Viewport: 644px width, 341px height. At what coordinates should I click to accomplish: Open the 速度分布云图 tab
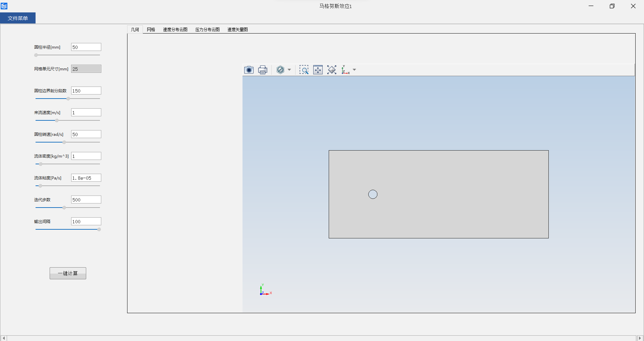[x=175, y=30]
